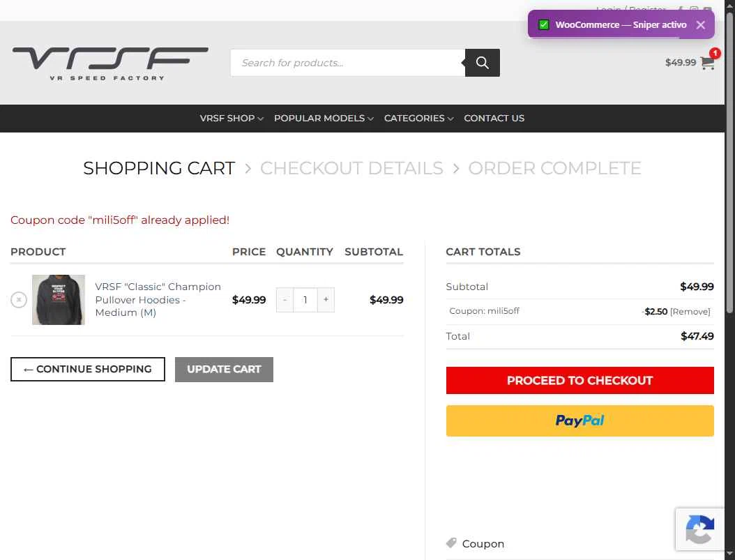Increase the hoodie quantity with plus
The width and height of the screenshot is (735, 560).
click(x=326, y=300)
